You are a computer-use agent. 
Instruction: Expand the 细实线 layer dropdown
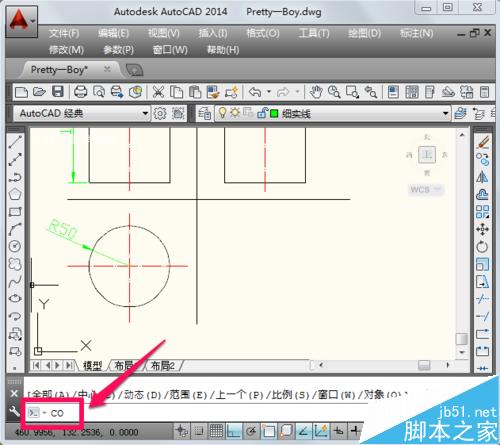[x=446, y=113]
